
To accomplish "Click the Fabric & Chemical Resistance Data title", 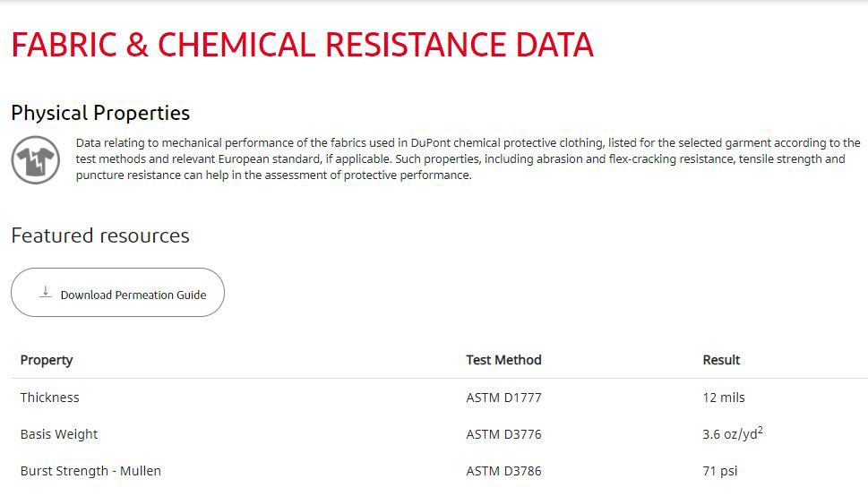I will [x=302, y=45].
